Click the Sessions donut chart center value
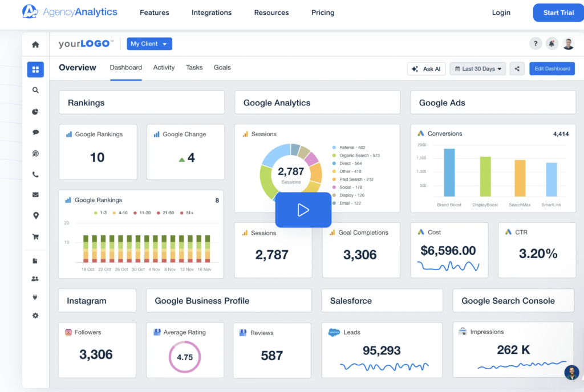This screenshot has height=392, width=584. click(291, 171)
